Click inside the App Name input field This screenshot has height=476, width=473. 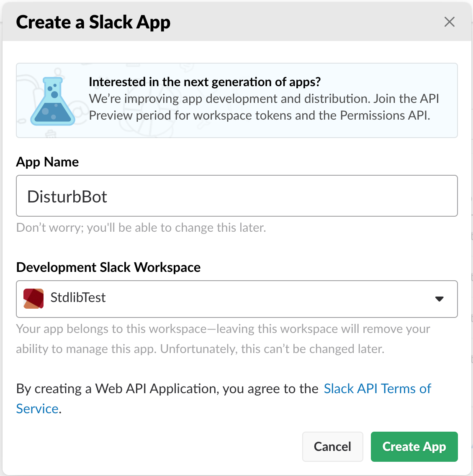[236, 195]
